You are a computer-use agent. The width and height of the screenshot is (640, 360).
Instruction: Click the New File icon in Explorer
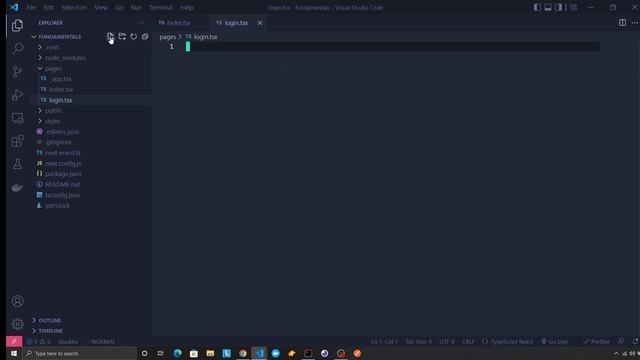coord(111,37)
